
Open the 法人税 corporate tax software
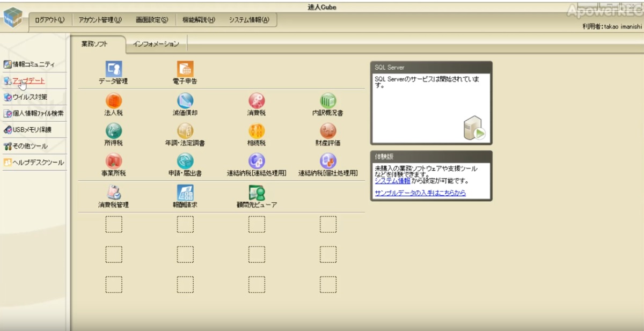[x=113, y=104]
